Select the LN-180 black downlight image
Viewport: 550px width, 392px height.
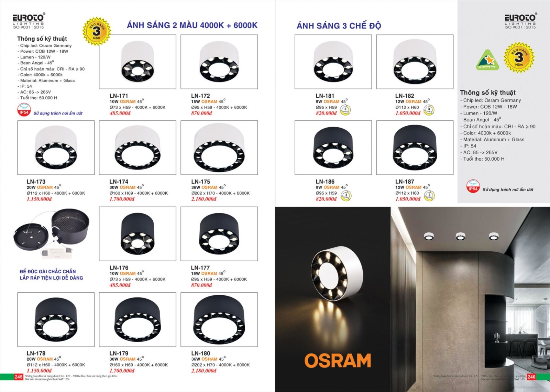[219, 319]
